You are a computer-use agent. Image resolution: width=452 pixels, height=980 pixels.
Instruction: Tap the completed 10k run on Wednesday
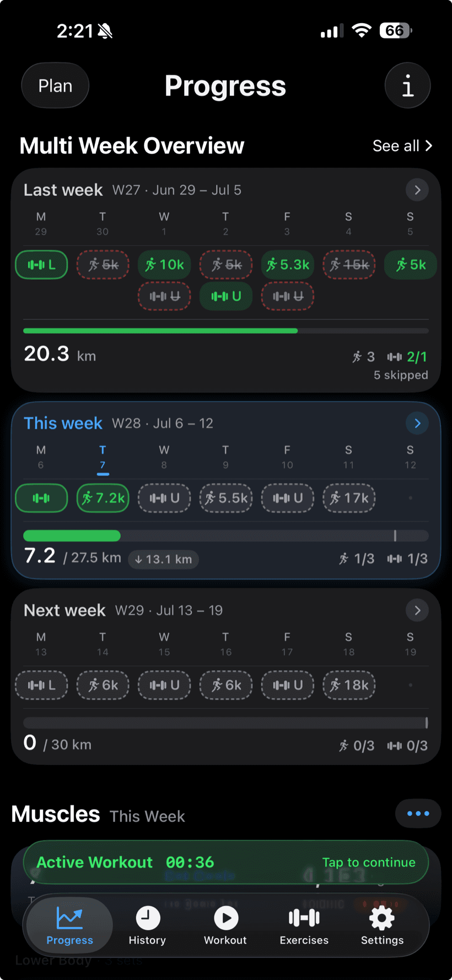coord(164,265)
